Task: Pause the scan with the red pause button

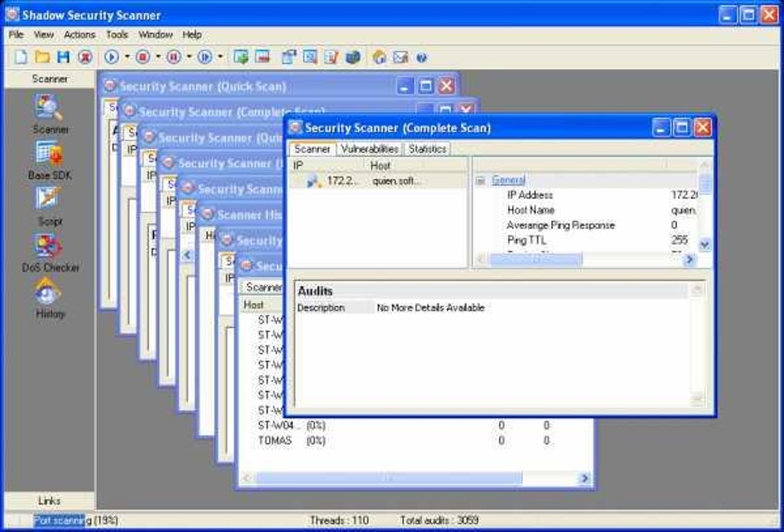Action: click(174, 57)
